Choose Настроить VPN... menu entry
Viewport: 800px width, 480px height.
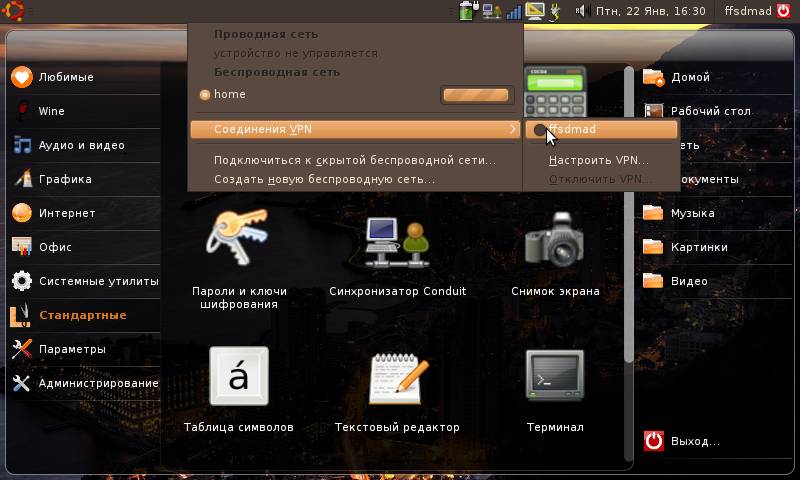coord(598,160)
